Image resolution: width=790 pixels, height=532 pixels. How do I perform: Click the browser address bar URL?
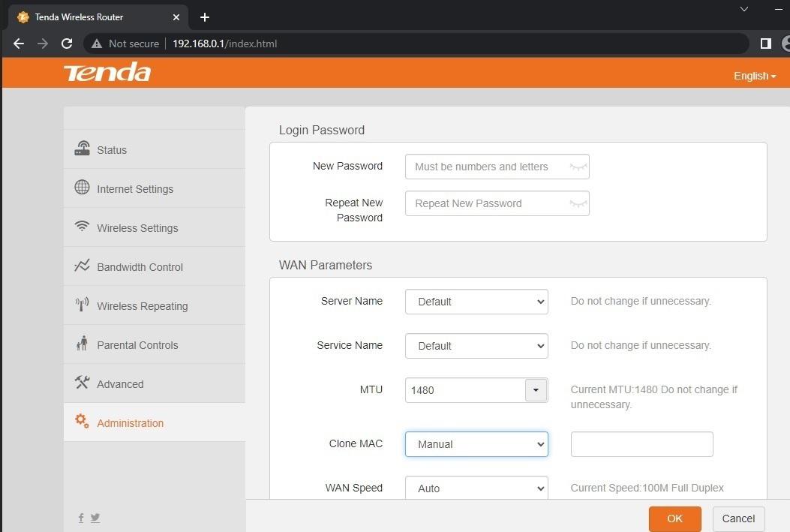pyautogui.click(x=225, y=44)
